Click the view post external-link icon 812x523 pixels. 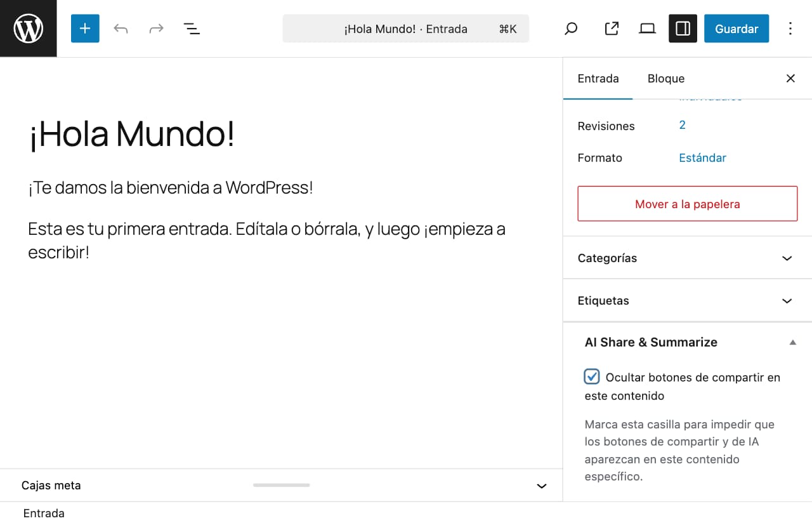[611, 28]
